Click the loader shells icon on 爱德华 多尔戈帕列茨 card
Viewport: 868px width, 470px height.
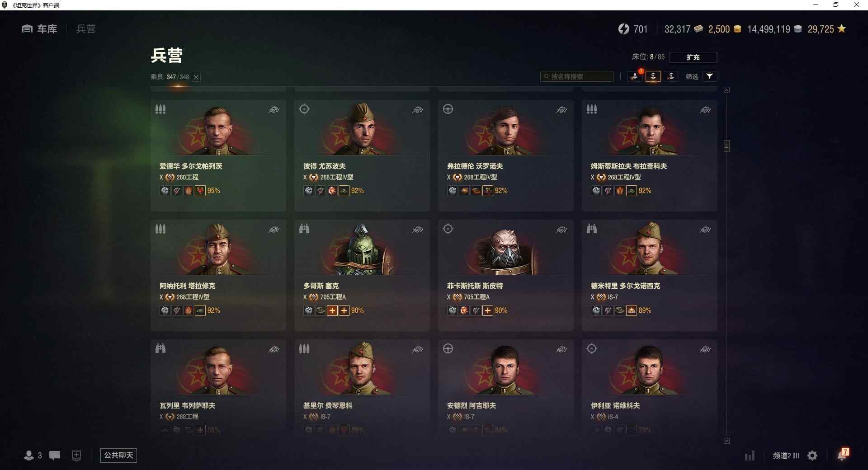[x=160, y=109]
